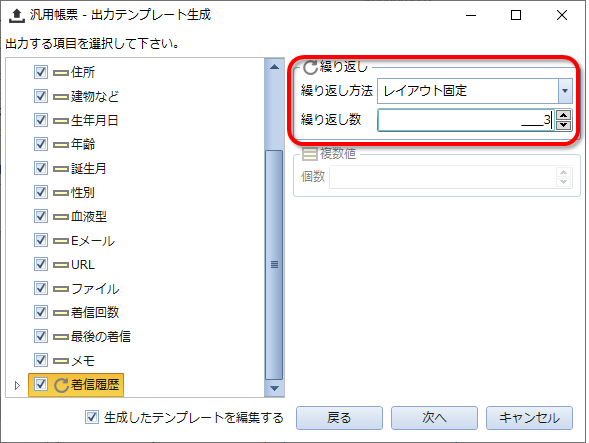
Task: Minimize the 汎用帳票 window
Action: click(471, 15)
